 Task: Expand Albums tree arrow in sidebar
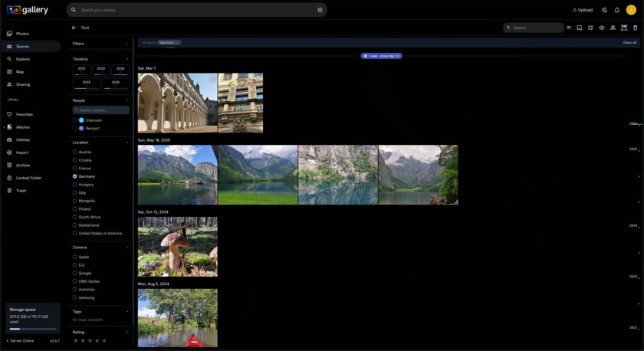pos(4,127)
